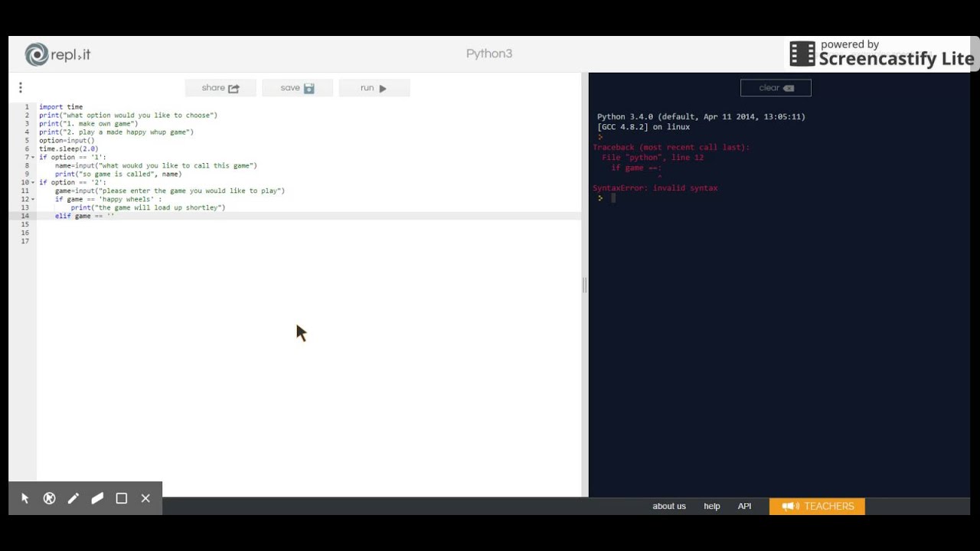Click the 'please enter the game' input line
The height and width of the screenshot is (551, 980).
[x=170, y=191]
